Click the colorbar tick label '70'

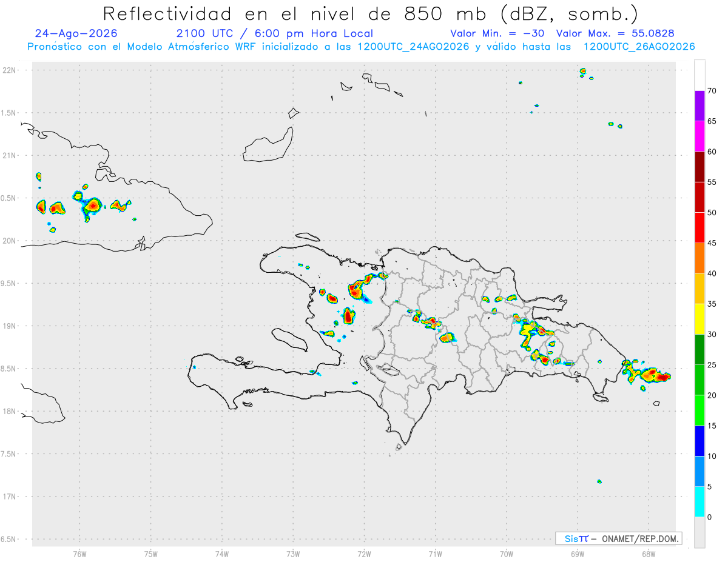pos(712,91)
